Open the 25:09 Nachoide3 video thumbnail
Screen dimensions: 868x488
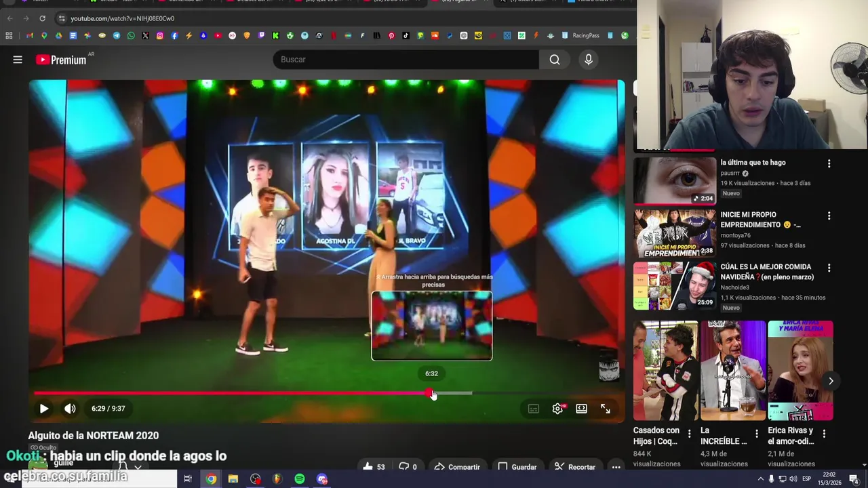click(675, 285)
